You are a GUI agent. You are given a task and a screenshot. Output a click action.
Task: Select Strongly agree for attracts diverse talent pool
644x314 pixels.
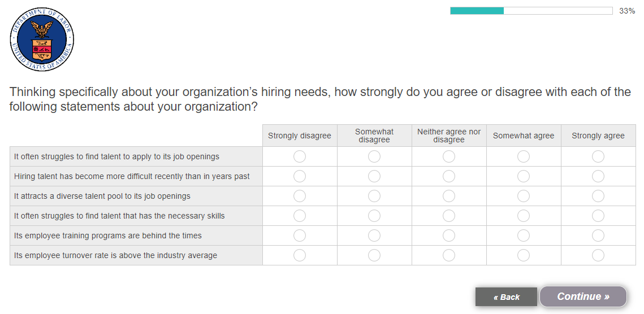598,196
